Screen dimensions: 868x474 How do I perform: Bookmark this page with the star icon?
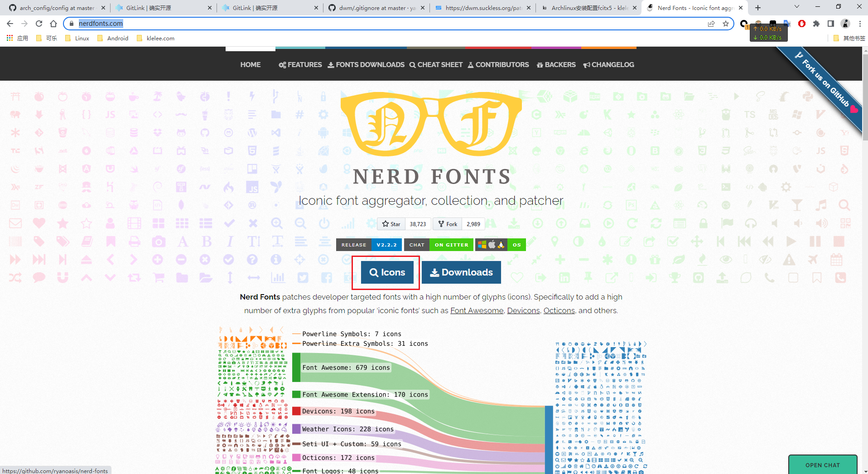[726, 24]
